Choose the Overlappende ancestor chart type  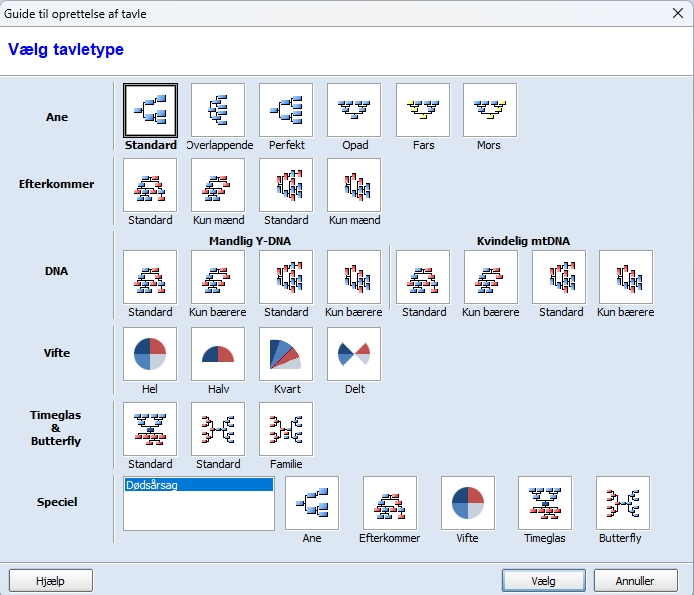point(218,110)
